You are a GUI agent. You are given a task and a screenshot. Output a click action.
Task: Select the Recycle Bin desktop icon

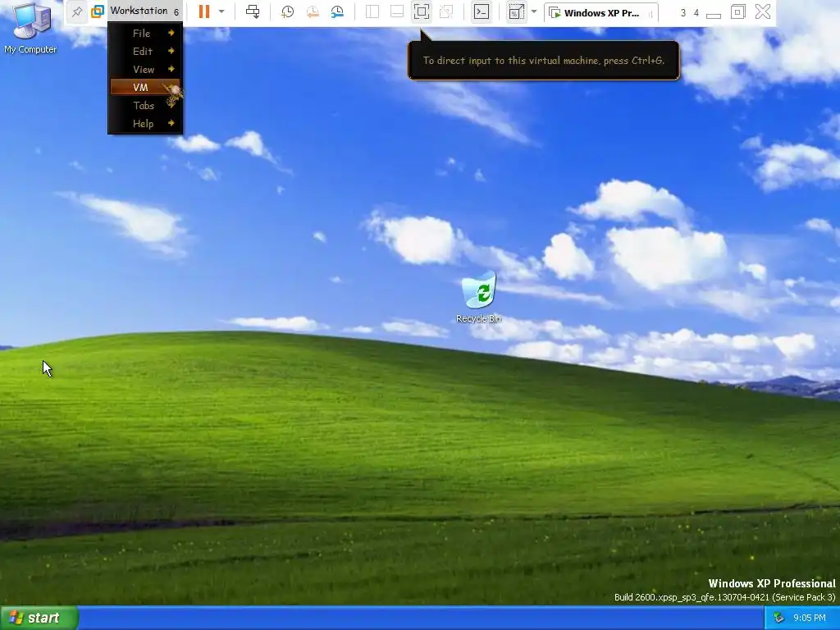[478, 297]
